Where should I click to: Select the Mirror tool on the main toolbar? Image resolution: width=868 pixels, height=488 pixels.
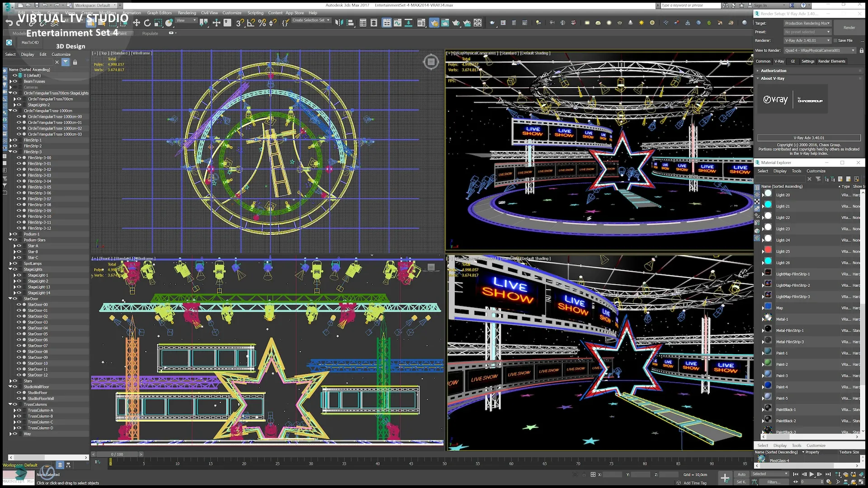340,22
